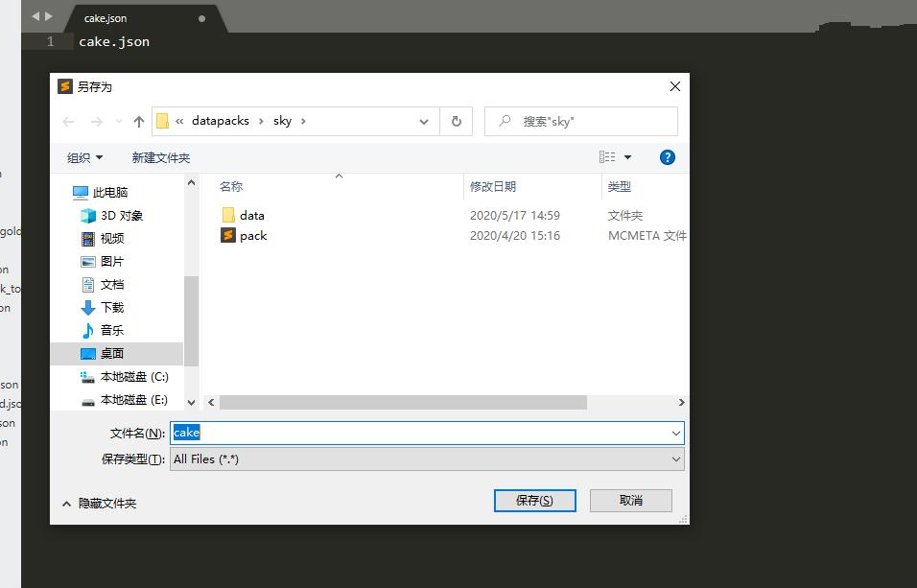
Task: Click Sublime's previous tab arrow
Action: 35,16
